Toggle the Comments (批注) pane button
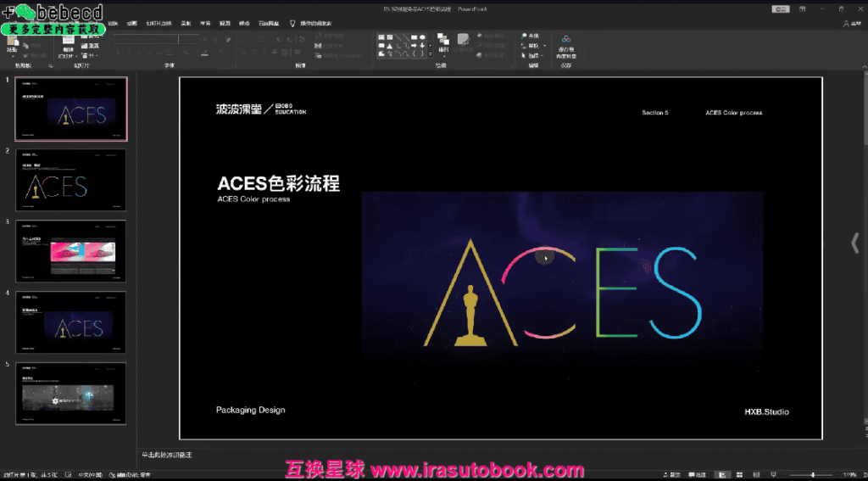The width and height of the screenshot is (868, 481). (x=697, y=475)
